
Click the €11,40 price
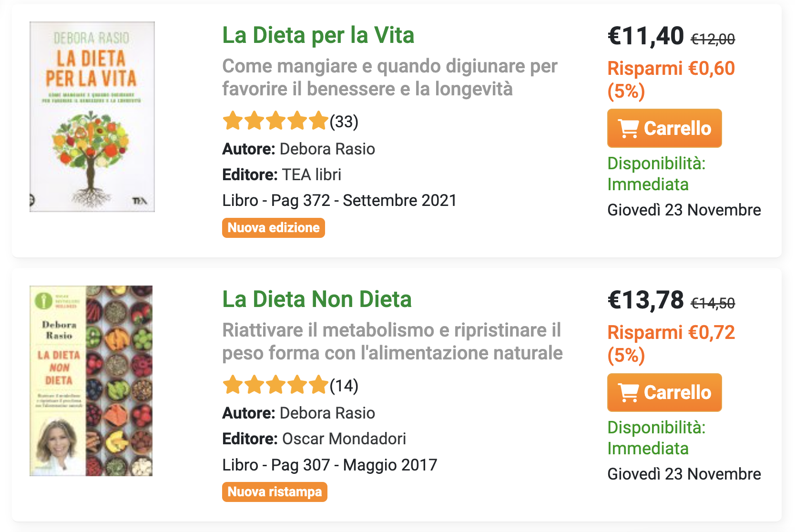coord(646,36)
